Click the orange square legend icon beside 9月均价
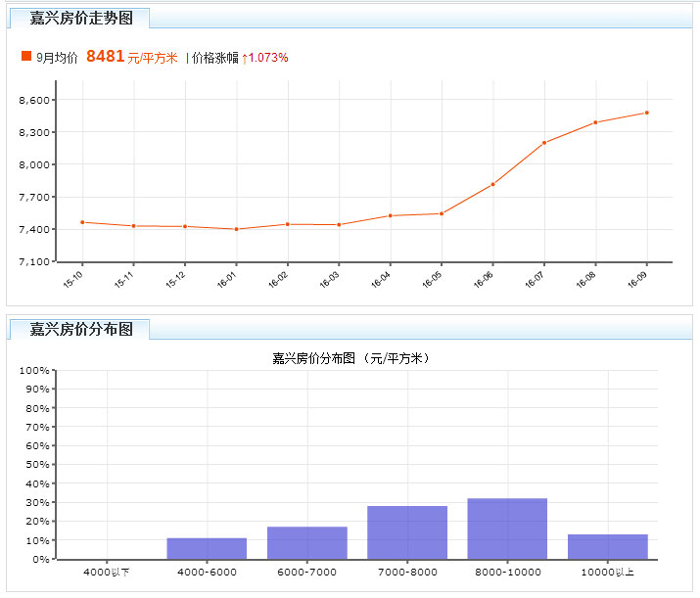Screen dimensions: 700x598 click(x=26, y=57)
